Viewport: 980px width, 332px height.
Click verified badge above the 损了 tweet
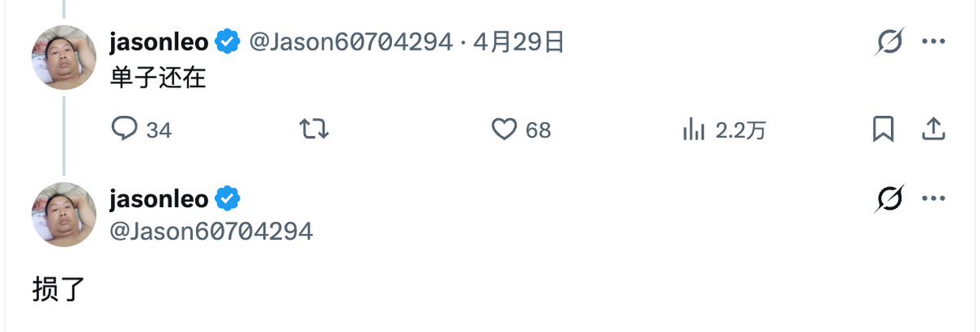pyautogui.click(x=227, y=198)
